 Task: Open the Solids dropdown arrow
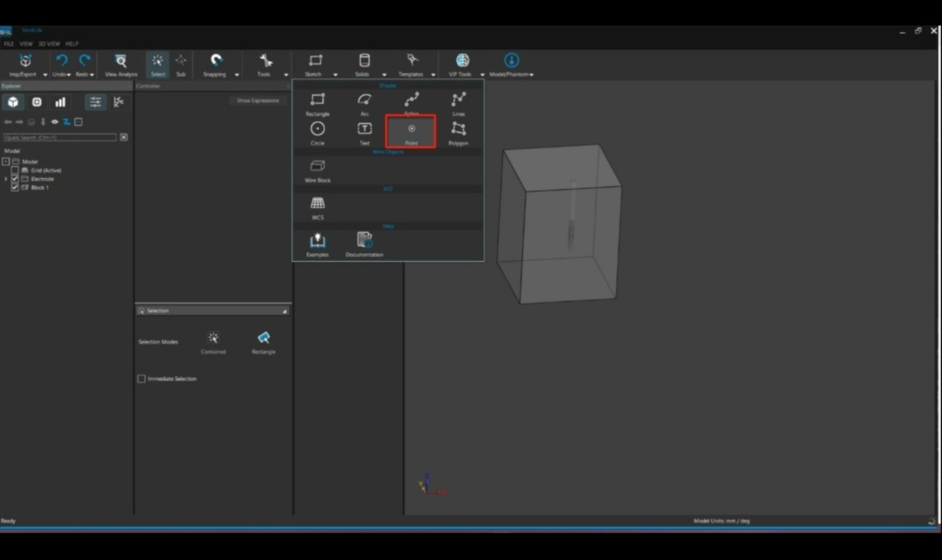tap(384, 75)
